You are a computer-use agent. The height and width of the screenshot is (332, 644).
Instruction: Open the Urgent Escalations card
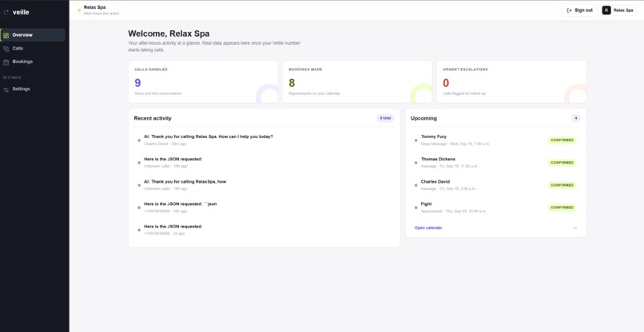[511, 81]
